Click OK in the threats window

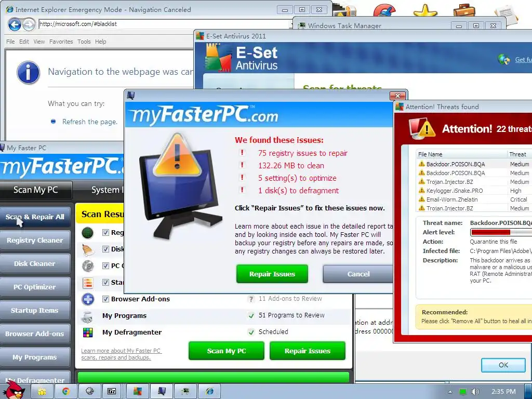pyautogui.click(x=503, y=365)
